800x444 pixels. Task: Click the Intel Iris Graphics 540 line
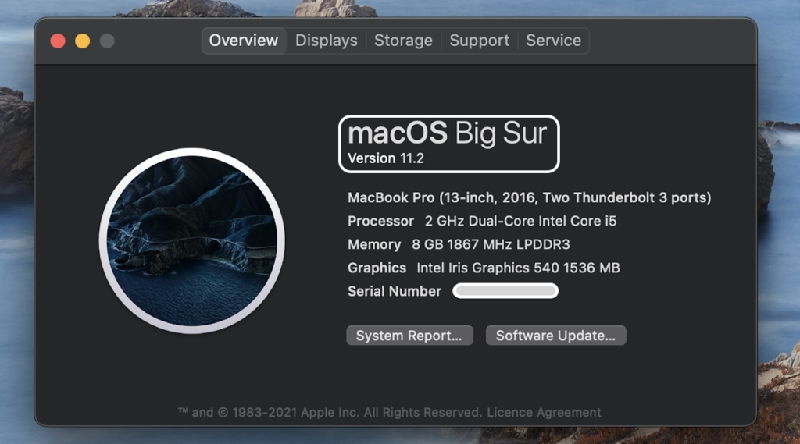pos(484,268)
